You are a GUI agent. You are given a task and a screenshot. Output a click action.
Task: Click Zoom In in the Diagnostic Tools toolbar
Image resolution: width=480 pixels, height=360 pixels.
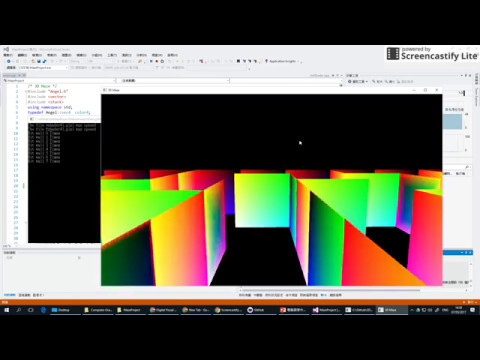pyautogui.click(x=377, y=81)
